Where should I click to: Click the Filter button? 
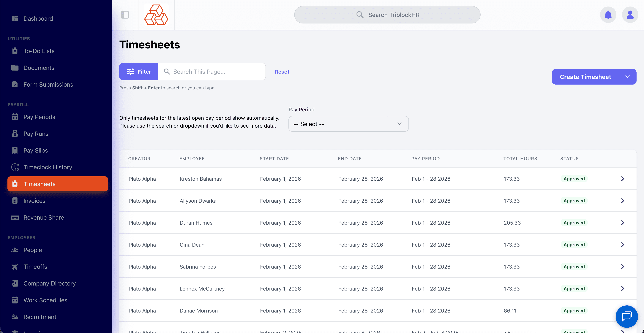(139, 72)
